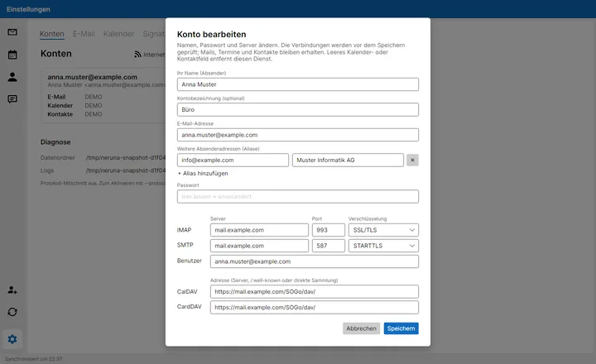Switch to the Konten tab

pyautogui.click(x=52, y=34)
